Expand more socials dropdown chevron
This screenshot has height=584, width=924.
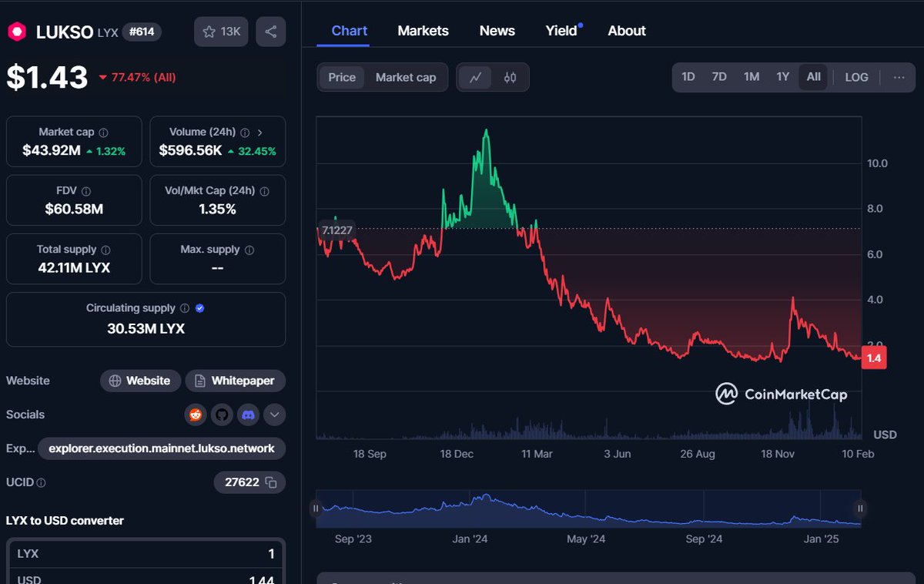(x=275, y=415)
